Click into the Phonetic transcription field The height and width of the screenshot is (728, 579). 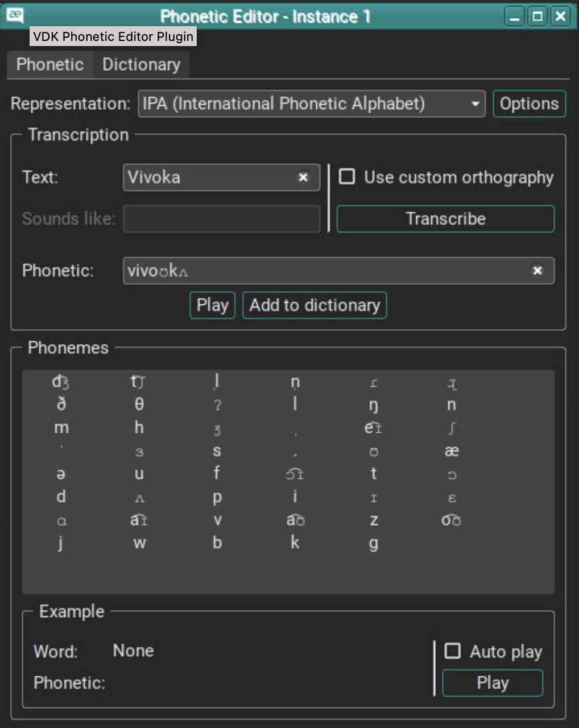click(x=338, y=271)
